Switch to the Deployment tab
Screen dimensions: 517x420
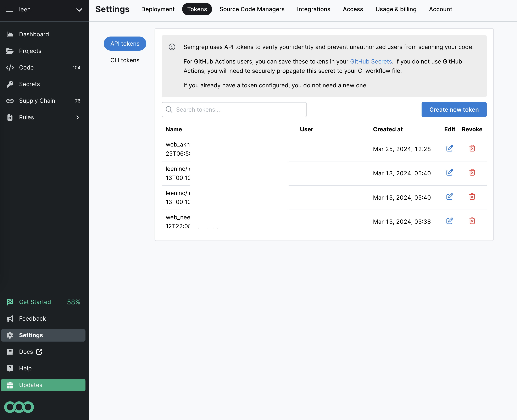click(x=158, y=9)
